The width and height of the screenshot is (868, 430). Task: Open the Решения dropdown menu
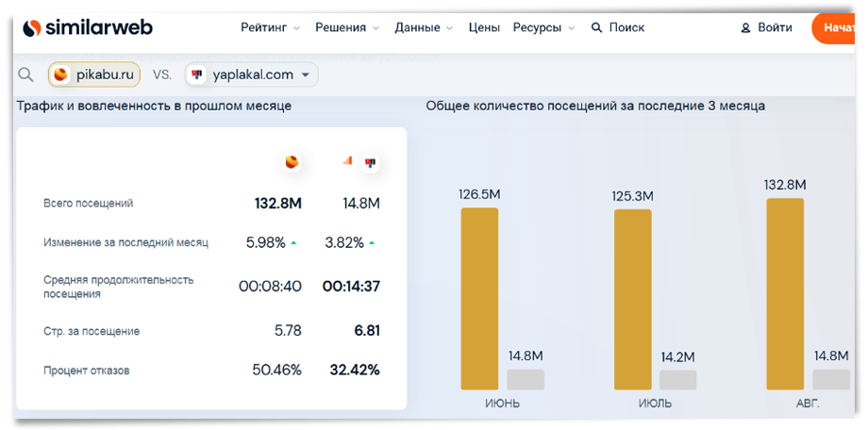coord(347,27)
